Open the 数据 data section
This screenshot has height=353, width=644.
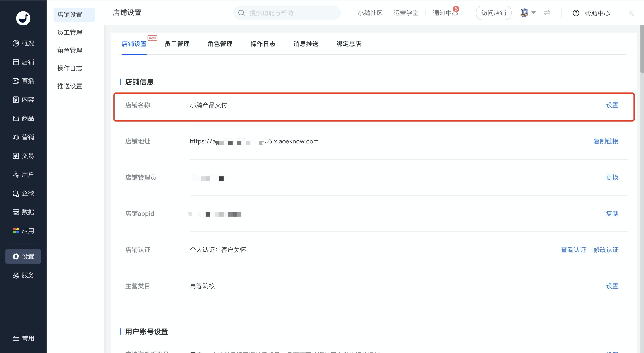tap(23, 212)
